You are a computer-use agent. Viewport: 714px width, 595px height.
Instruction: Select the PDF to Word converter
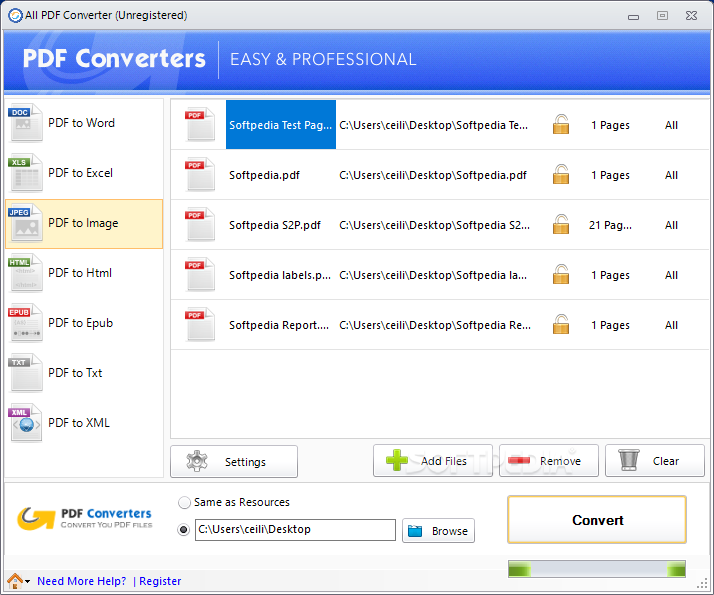pyautogui.click(x=84, y=124)
